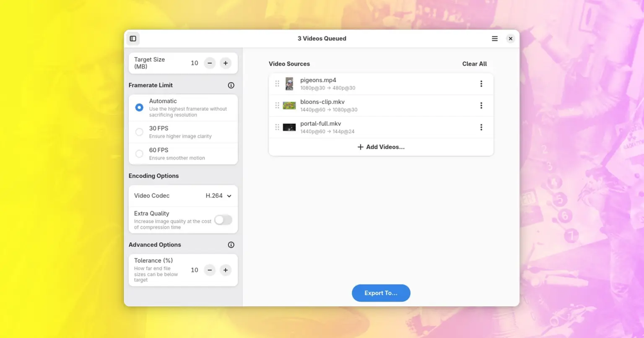This screenshot has height=338, width=644.
Task: Increase Tolerance with plus button
Action: click(x=226, y=270)
